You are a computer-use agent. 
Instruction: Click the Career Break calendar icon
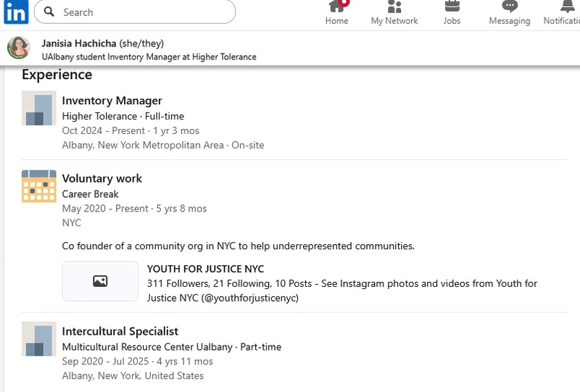coord(39,186)
